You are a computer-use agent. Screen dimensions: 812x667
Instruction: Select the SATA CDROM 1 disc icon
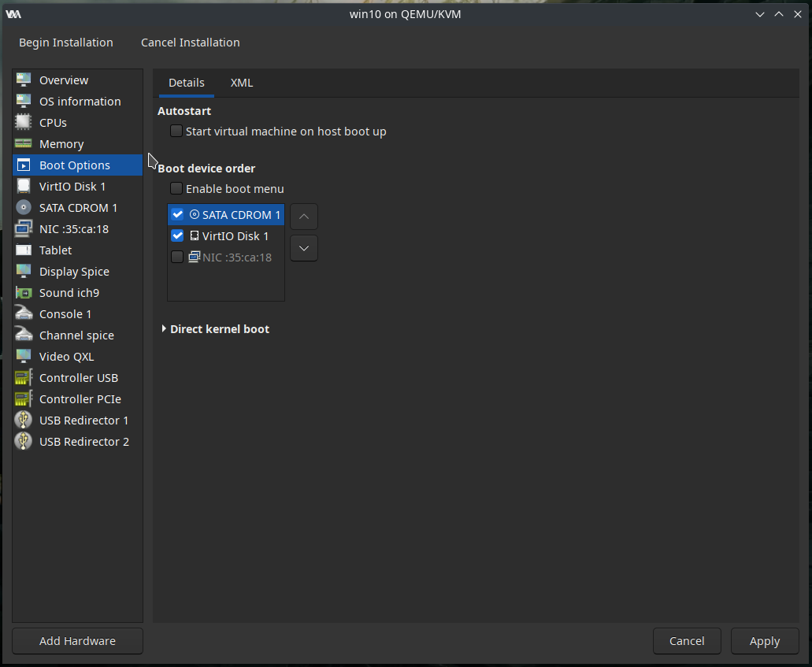point(24,208)
